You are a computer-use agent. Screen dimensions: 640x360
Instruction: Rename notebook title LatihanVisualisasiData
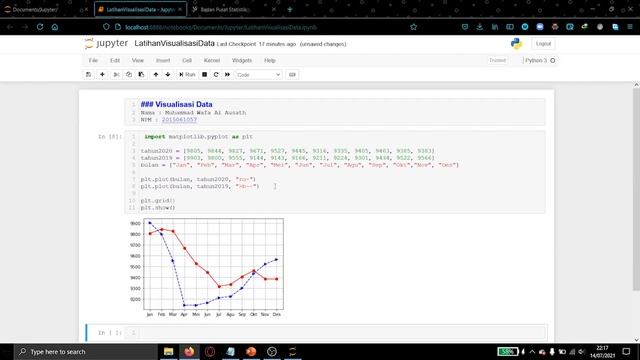point(174,43)
